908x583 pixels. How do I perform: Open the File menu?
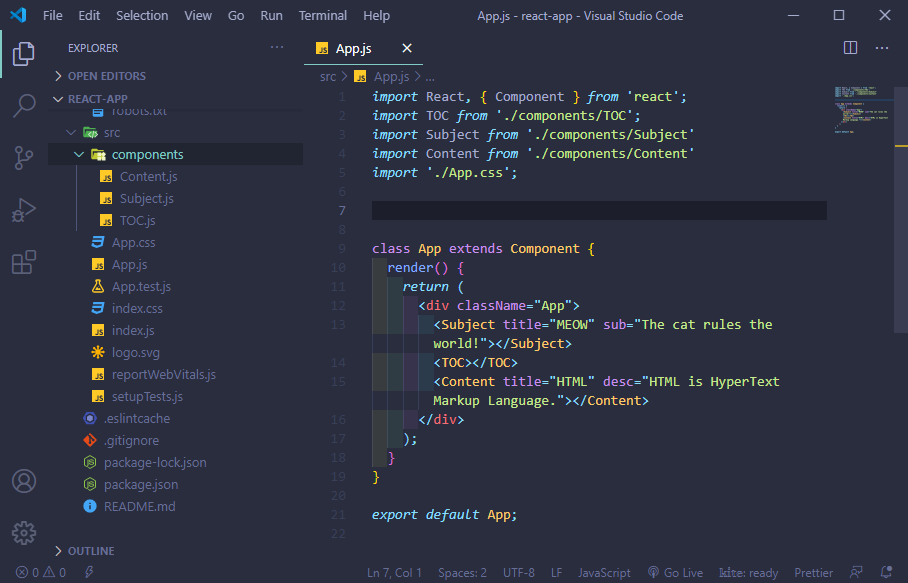pos(53,16)
